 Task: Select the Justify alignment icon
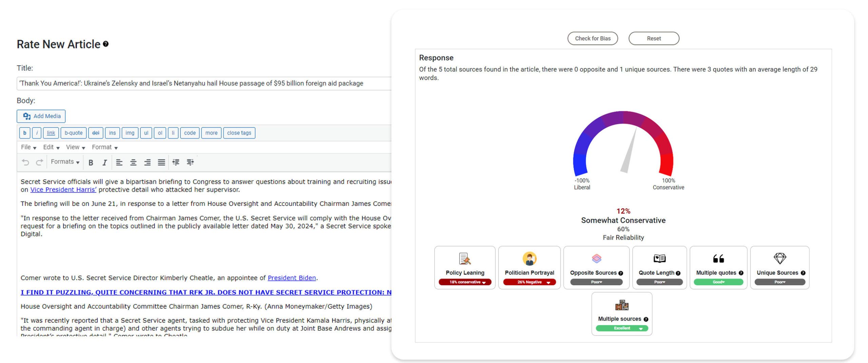click(x=161, y=162)
